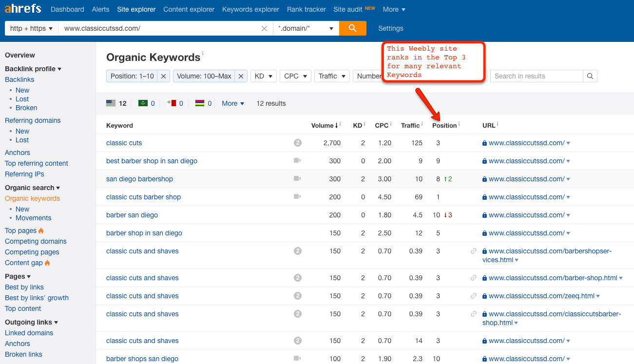The image size is (634, 364).
Task: Click the orange search button
Action: pos(353,28)
